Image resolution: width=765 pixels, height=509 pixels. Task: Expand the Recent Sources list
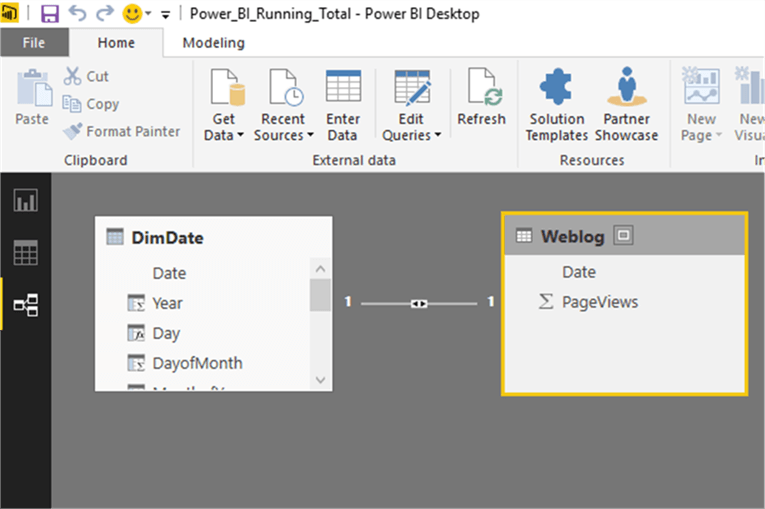[x=283, y=104]
